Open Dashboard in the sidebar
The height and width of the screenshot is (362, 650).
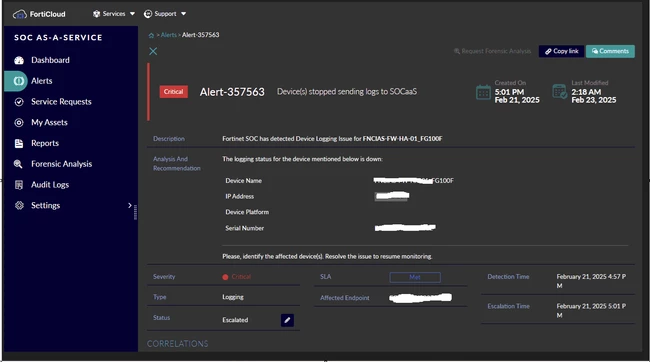pyautogui.click(x=51, y=60)
